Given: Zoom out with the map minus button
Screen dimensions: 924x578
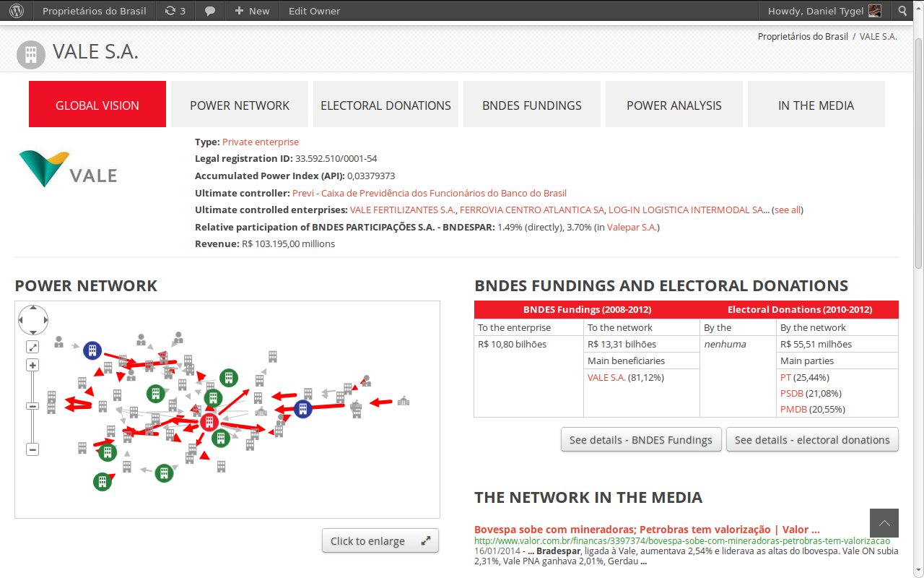Looking at the screenshot, I should point(32,449).
